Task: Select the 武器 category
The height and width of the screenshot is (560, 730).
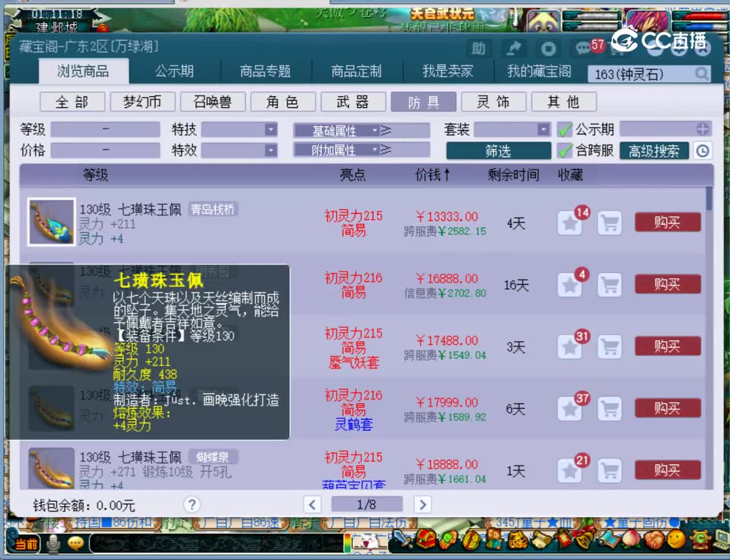Action: 353,102
